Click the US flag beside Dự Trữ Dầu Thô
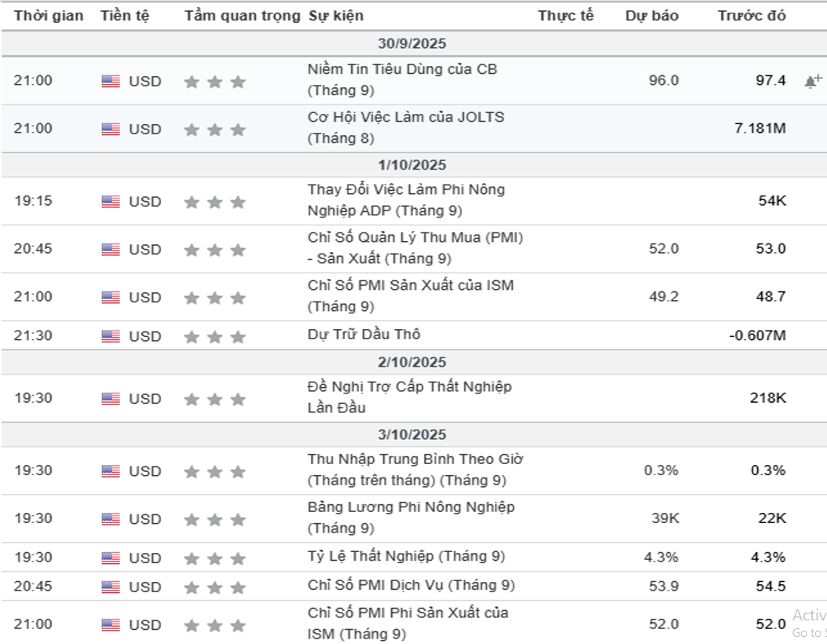This screenshot has height=644, width=827. click(x=111, y=337)
